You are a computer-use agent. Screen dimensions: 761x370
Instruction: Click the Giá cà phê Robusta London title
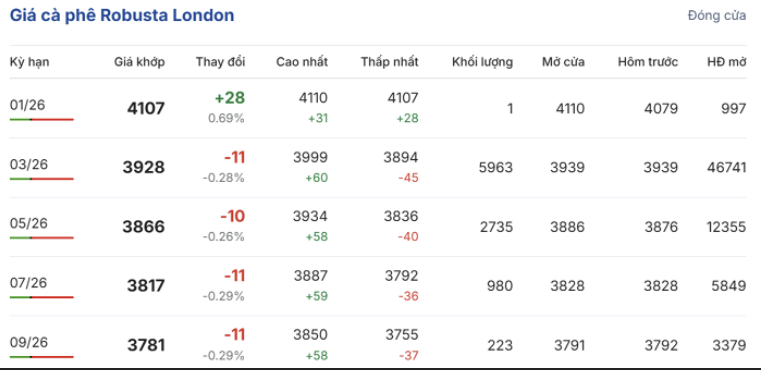(x=122, y=16)
